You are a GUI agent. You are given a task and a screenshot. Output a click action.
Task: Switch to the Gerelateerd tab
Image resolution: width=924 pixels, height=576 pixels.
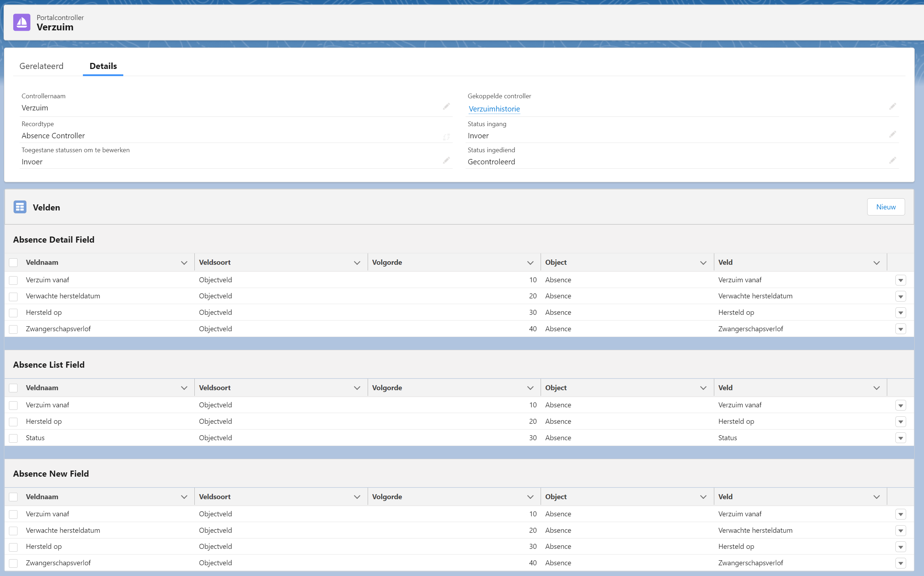41,66
